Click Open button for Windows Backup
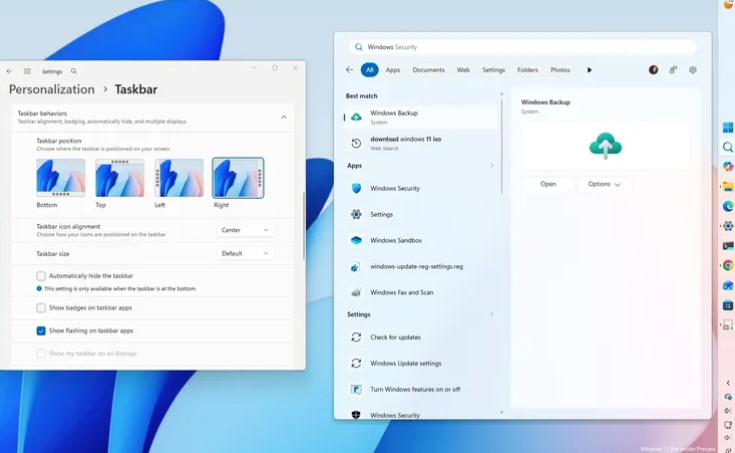The height and width of the screenshot is (453, 735). (x=548, y=184)
